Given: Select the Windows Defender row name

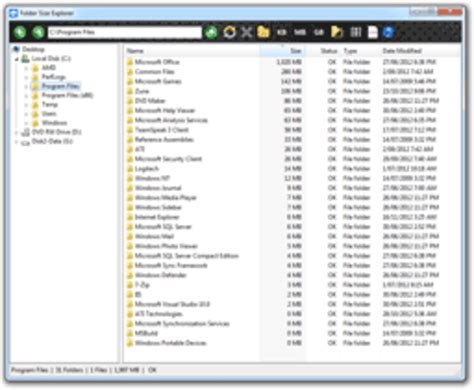Looking at the screenshot, I should point(160,275).
